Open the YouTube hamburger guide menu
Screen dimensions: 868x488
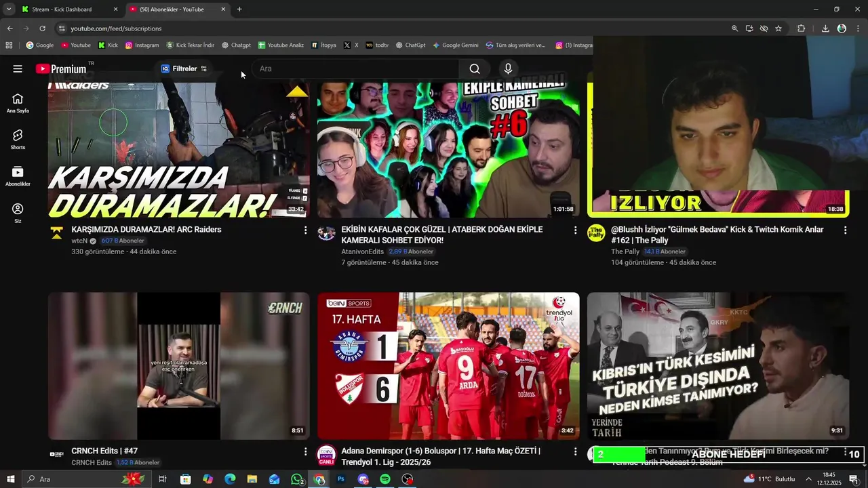tap(18, 68)
